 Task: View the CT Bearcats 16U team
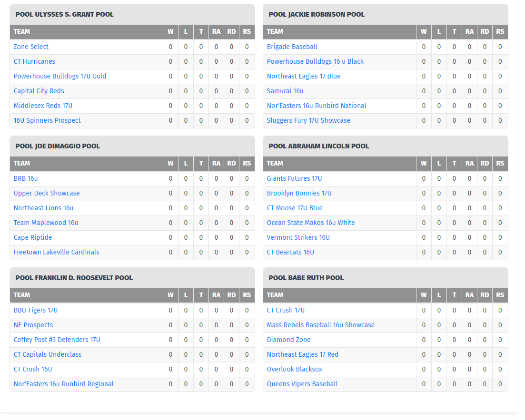pos(290,252)
